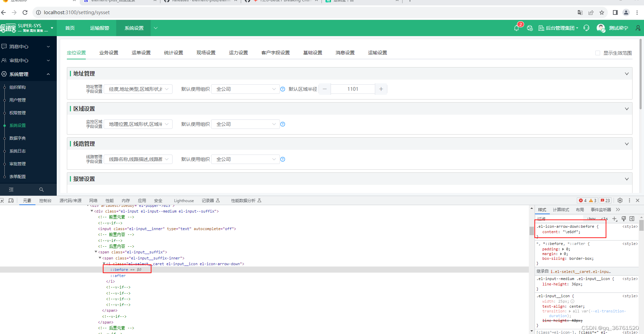644x334 pixels.
Task: Open the 后台管理集团 organization dropdown
Action: [x=558, y=28]
